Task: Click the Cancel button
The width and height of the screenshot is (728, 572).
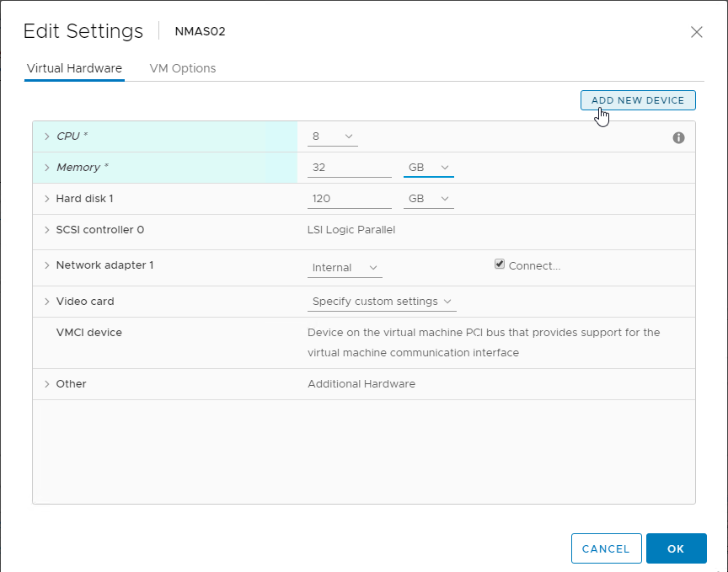Action: click(x=606, y=548)
